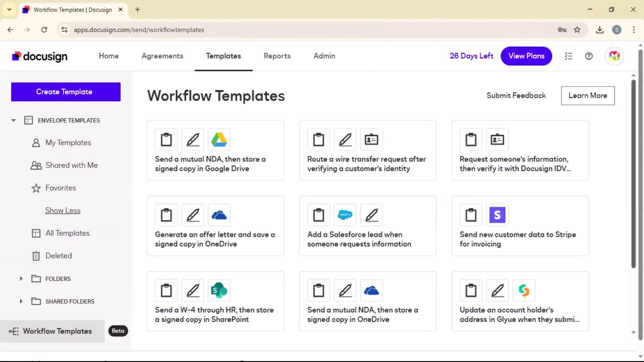
Task: Open the Reports tab
Action: pyautogui.click(x=277, y=56)
